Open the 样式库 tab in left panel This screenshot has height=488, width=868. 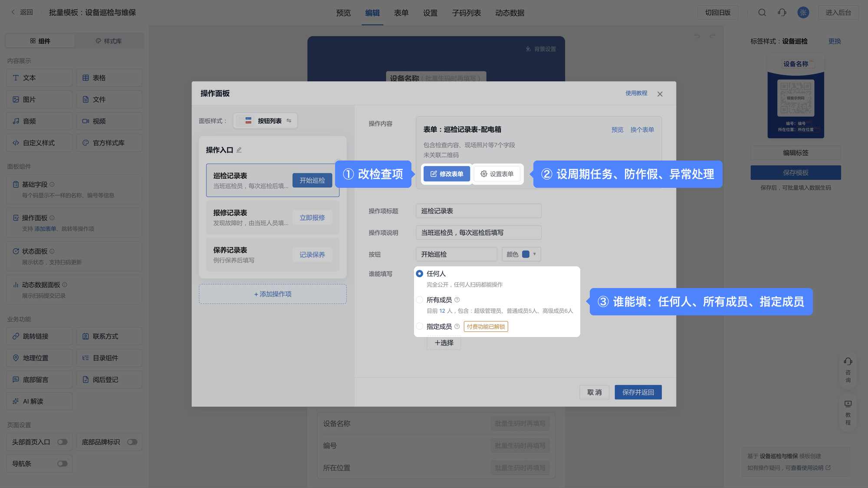[108, 41]
